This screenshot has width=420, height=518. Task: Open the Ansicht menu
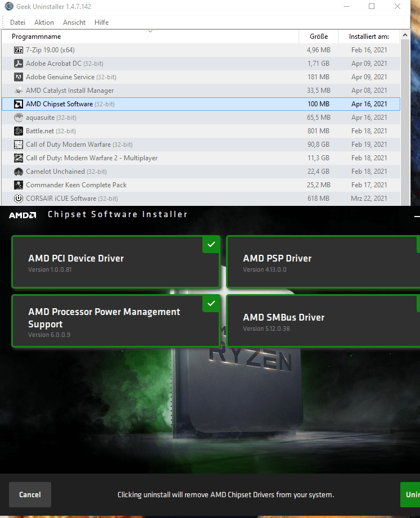(x=74, y=22)
